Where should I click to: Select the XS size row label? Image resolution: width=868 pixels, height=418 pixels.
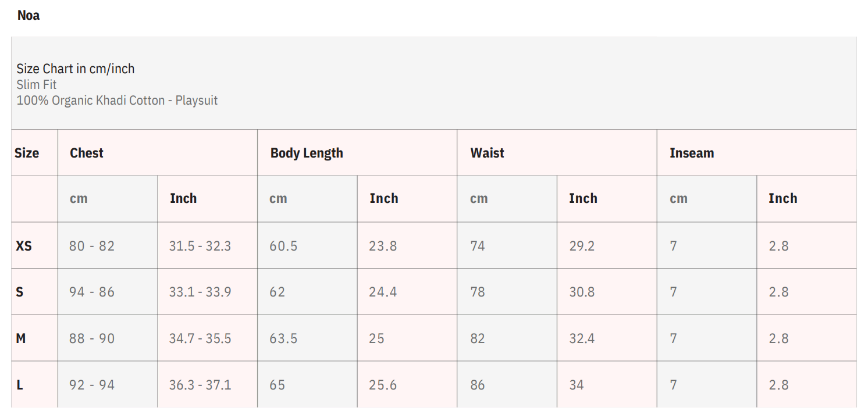coord(24,246)
